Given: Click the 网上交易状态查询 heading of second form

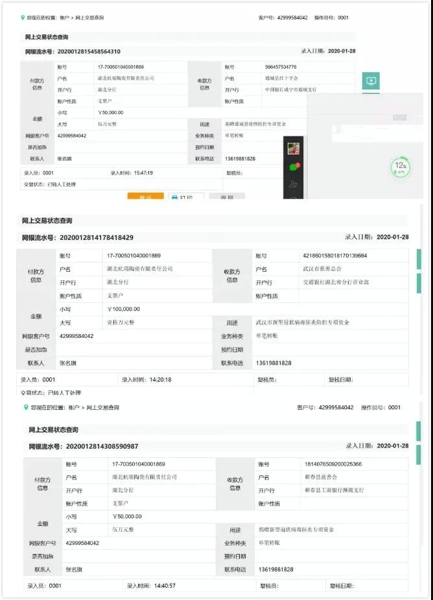Looking at the screenshot, I should 47,221.
